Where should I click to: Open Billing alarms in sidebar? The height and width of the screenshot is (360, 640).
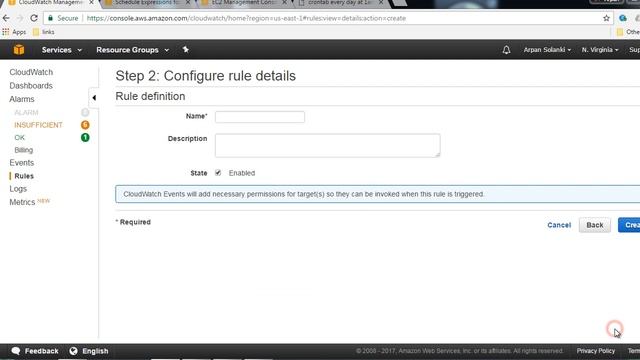click(x=24, y=150)
